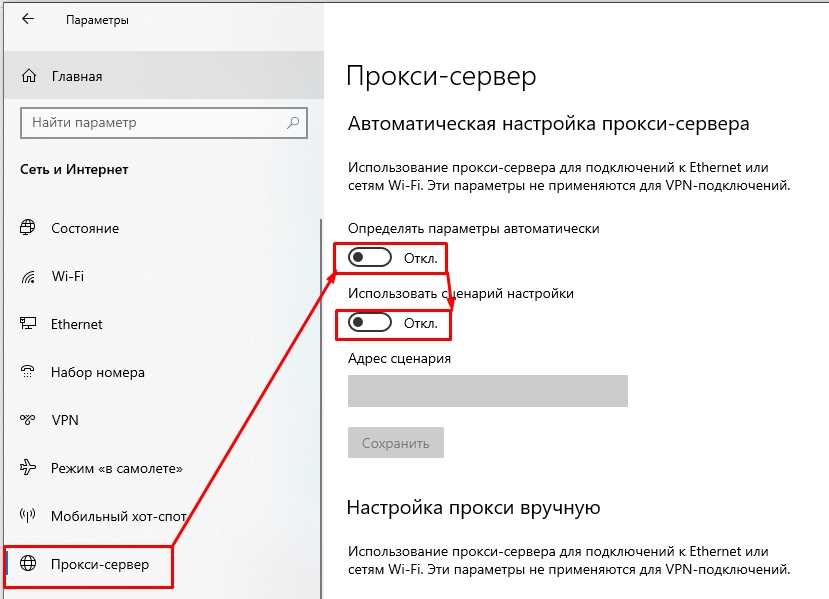Click the Автоматическая настройка прокси-сервера heading
This screenshot has height=599, width=829.
(548, 124)
